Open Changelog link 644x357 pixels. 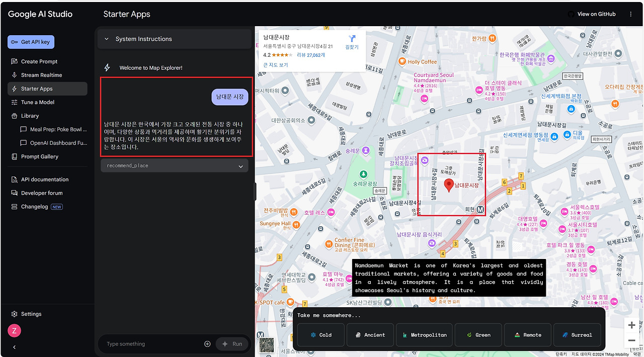click(36, 207)
